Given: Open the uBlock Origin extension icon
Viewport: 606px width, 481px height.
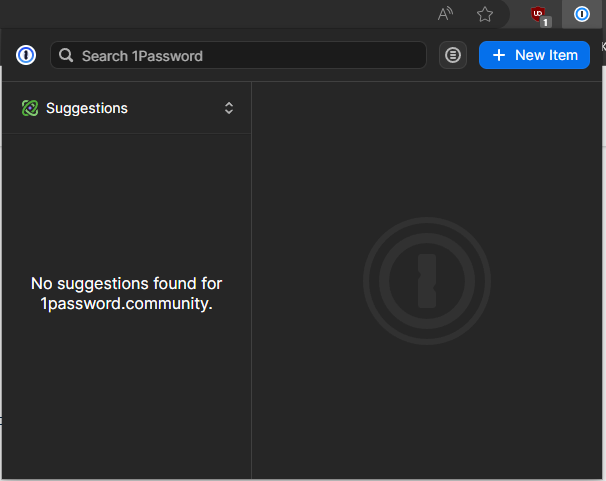Looking at the screenshot, I should (540, 16).
